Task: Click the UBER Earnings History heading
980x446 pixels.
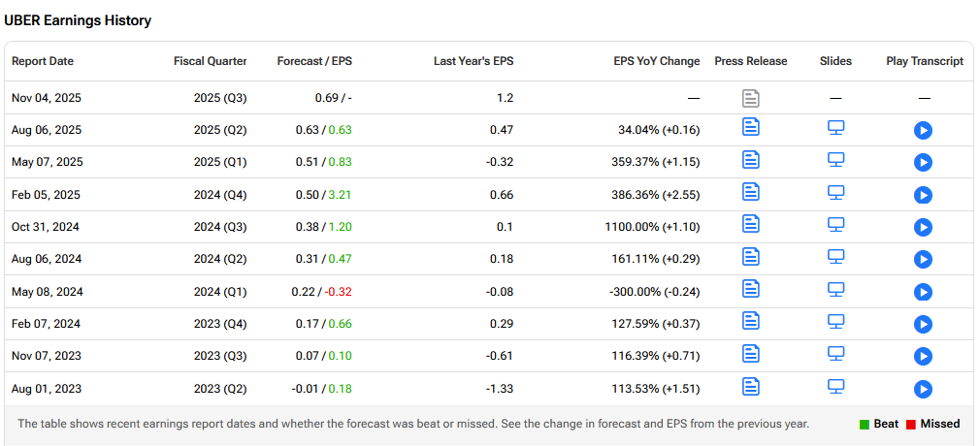Action: tap(78, 20)
